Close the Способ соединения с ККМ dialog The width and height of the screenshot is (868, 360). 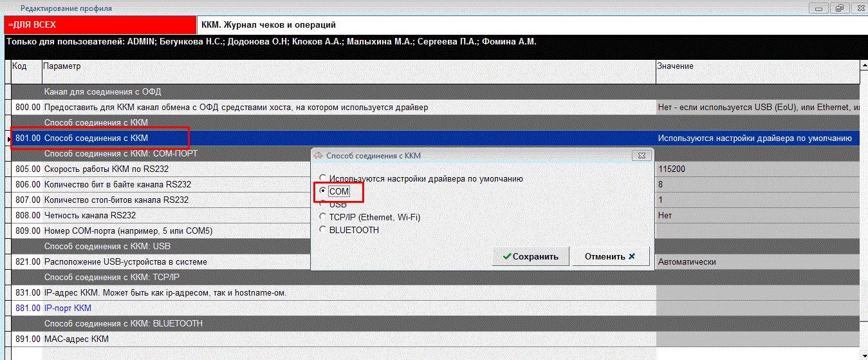tap(641, 155)
